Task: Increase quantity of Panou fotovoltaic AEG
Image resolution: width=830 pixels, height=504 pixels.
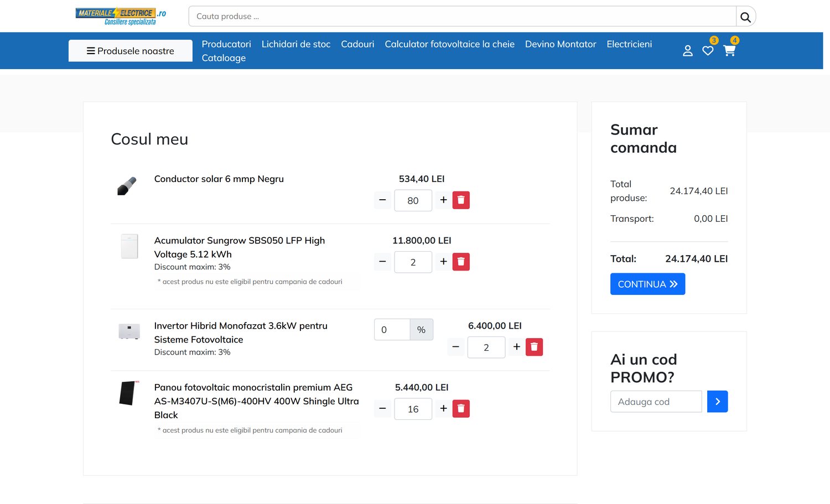Action: 443,409
